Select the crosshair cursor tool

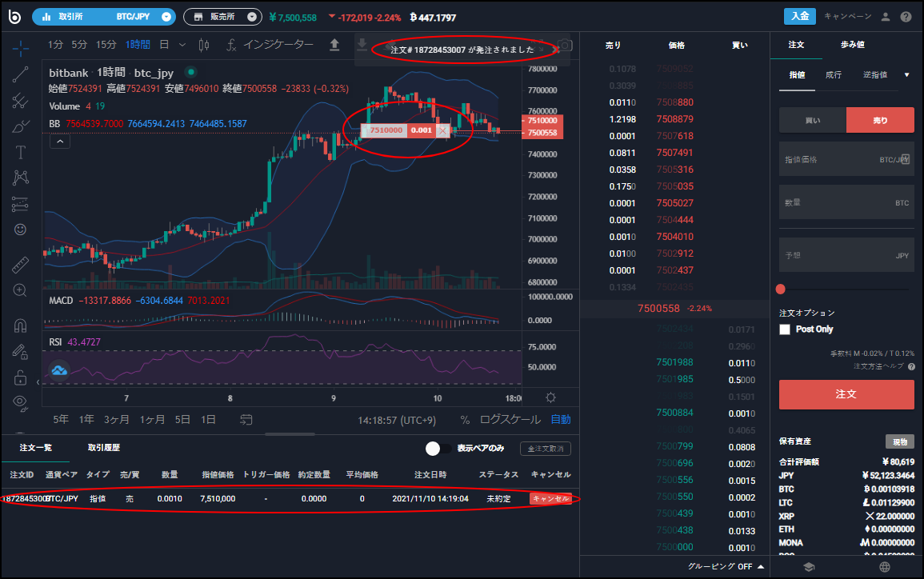[x=20, y=48]
